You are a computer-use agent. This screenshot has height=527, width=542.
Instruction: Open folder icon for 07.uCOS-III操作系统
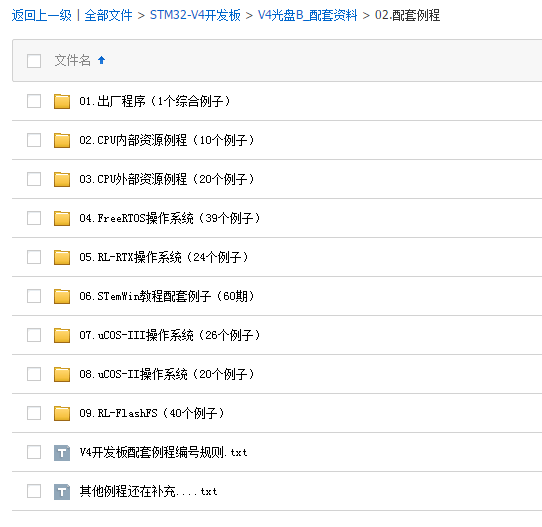pyautogui.click(x=62, y=335)
